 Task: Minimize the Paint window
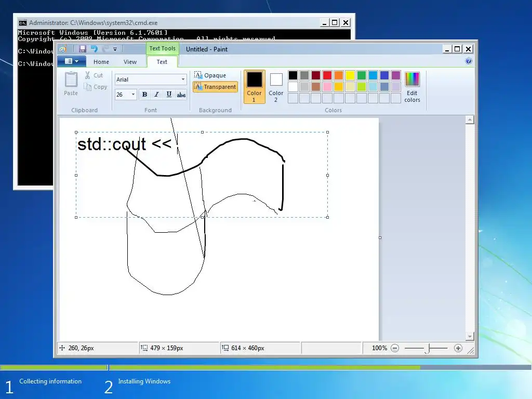click(x=447, y=49)
